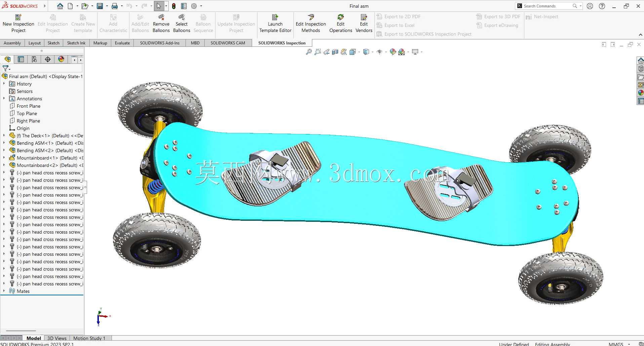The width and height of the screenshot is (644, 346).
Task: Open the Motion Study 1 tab
Action: click(x=89, y=338)
